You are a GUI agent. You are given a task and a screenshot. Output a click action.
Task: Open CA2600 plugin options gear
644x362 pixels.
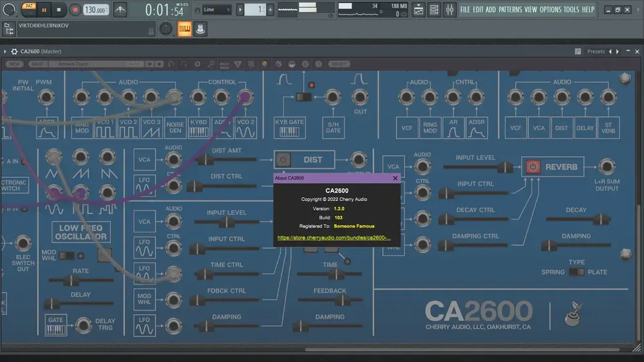[x=14, y=52]
